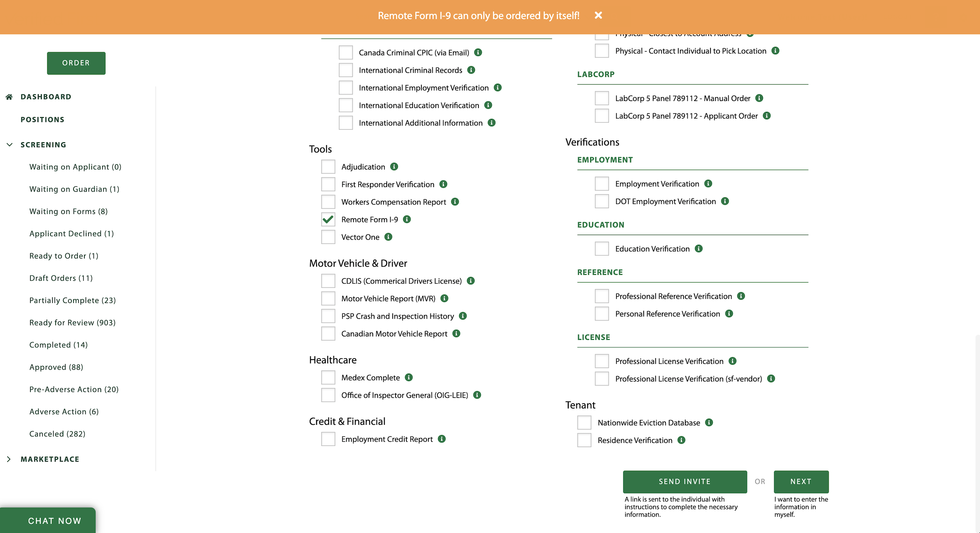Check the Adjudication checkbox
Screen dimensions: 980x533
(x=328, y=166)
